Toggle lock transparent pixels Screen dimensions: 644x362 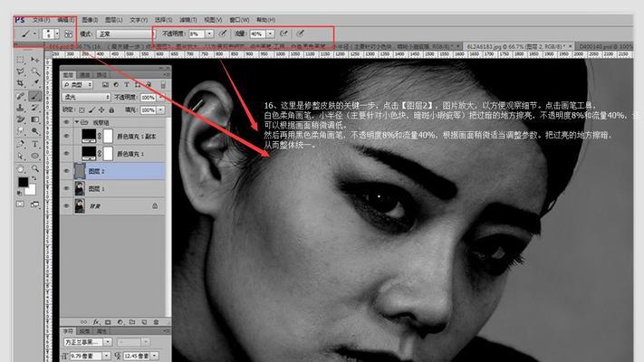pos(82,110)
